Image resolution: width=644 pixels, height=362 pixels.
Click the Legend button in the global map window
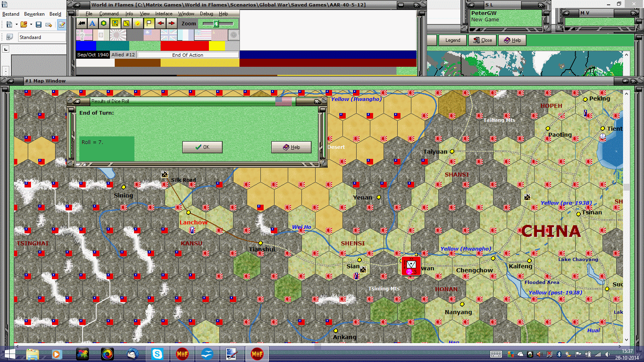click(x=452, y=40)
